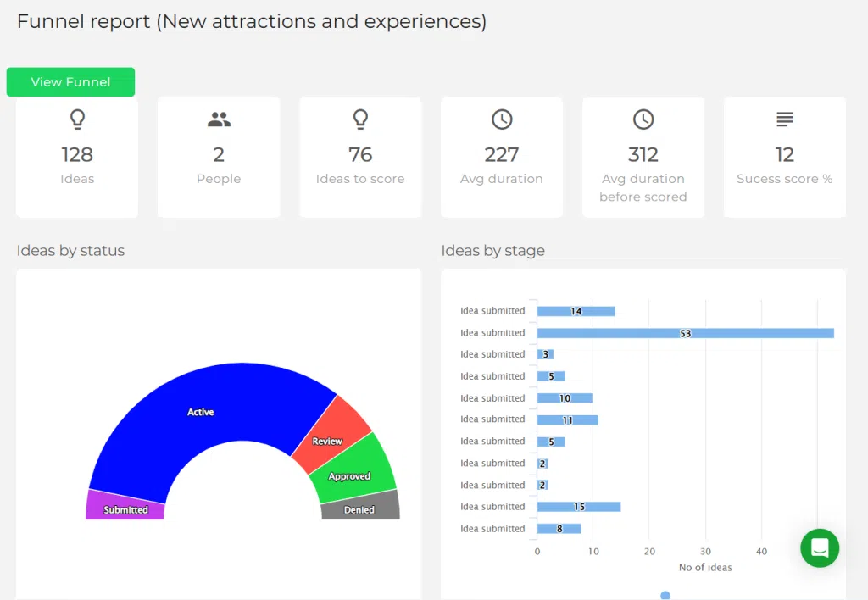Image resolution: width=868 pixels, height=600 pixels.
Task: Click the gray Denied chart segment
Action: 359,507
